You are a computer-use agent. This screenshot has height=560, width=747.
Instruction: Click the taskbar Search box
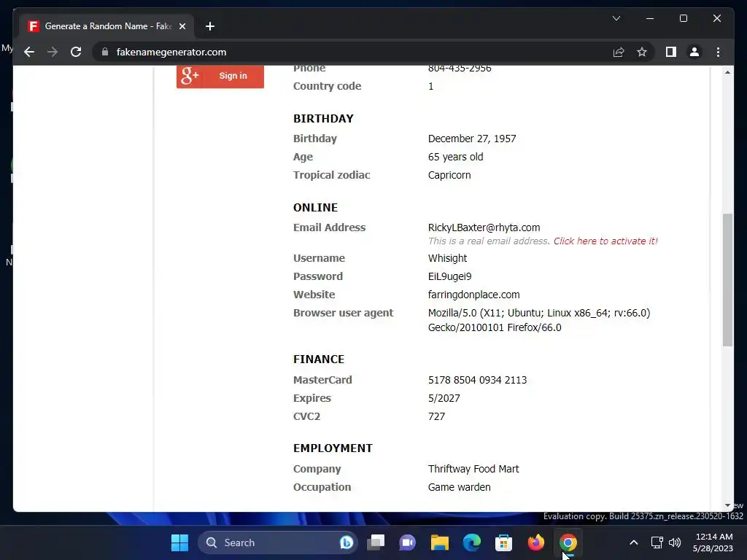(x=277, y=542)
